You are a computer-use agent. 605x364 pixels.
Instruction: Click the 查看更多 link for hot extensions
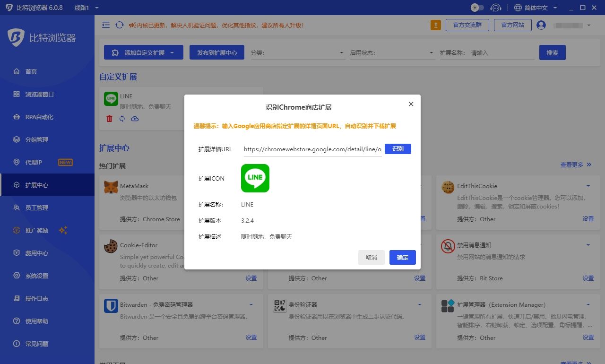pyautogui.click(x=576, y=165)
